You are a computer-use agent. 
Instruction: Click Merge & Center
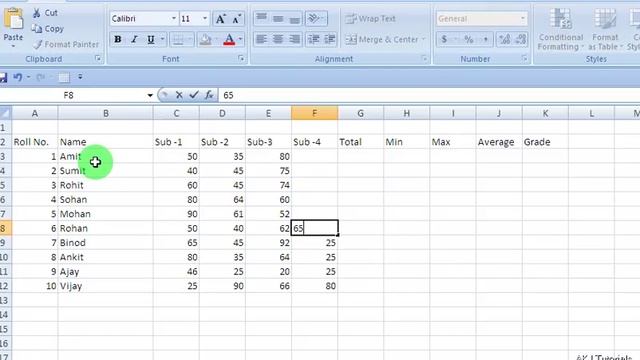coord(382,40)
